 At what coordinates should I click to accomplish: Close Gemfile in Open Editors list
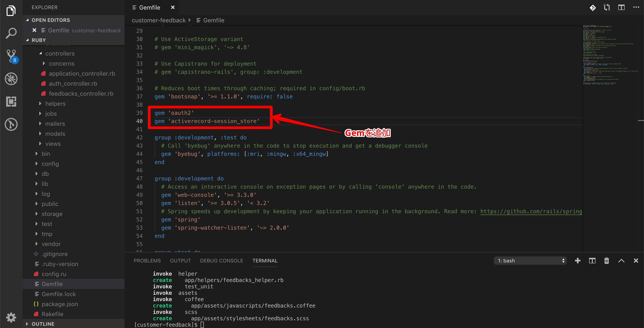coord(35,30)
